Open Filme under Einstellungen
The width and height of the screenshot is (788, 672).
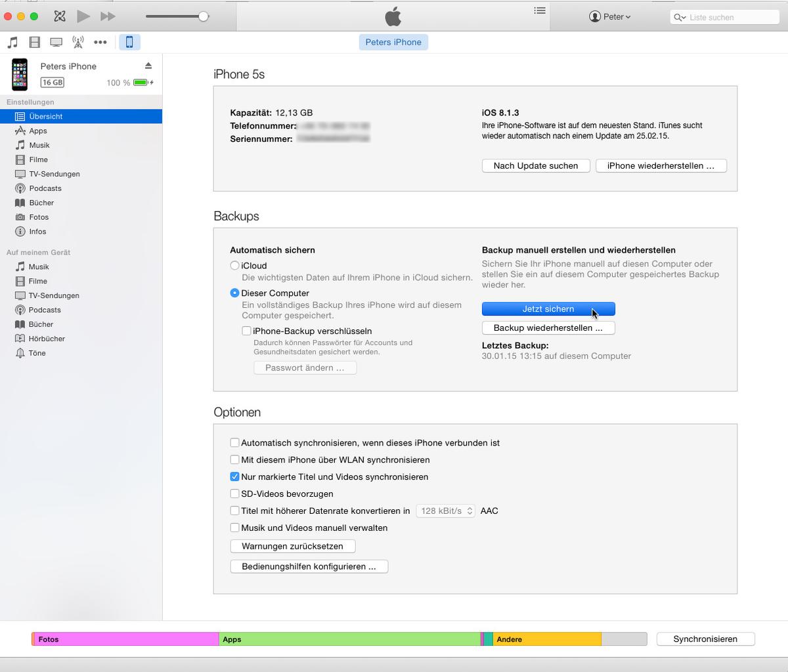81,159
